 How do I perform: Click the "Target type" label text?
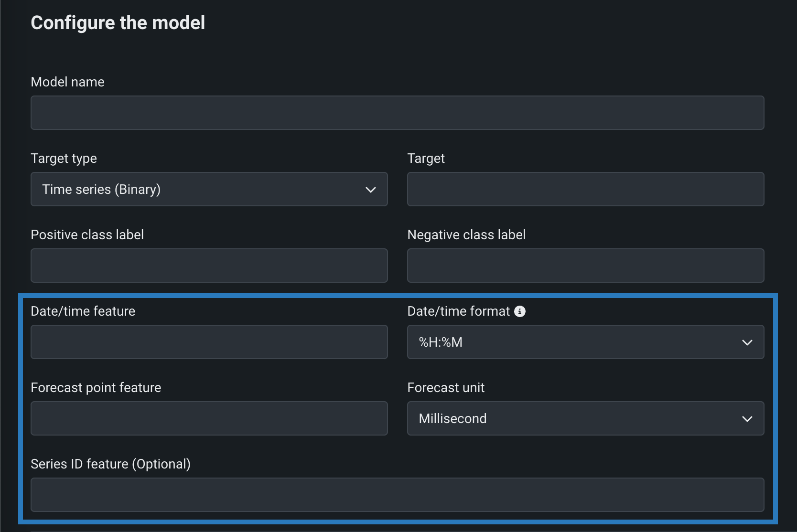(64, 159)
